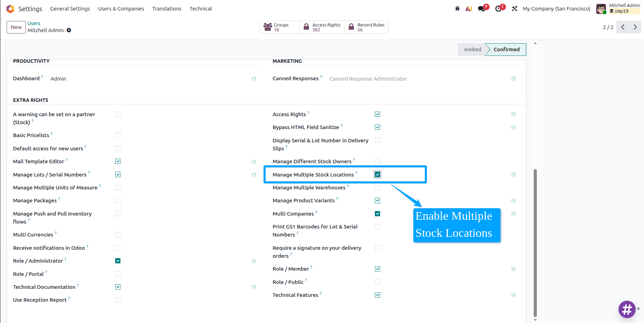The image size is (644, 323).
Task: Click the Settings app title text
Action: pos(30,9)
